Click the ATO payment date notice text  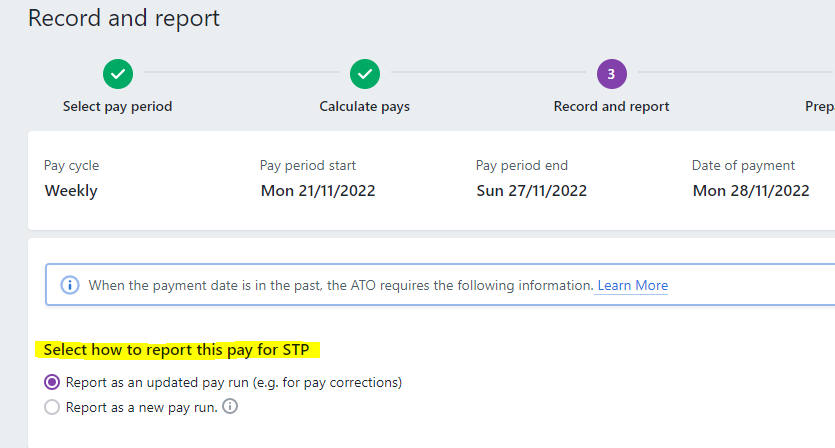340,285
